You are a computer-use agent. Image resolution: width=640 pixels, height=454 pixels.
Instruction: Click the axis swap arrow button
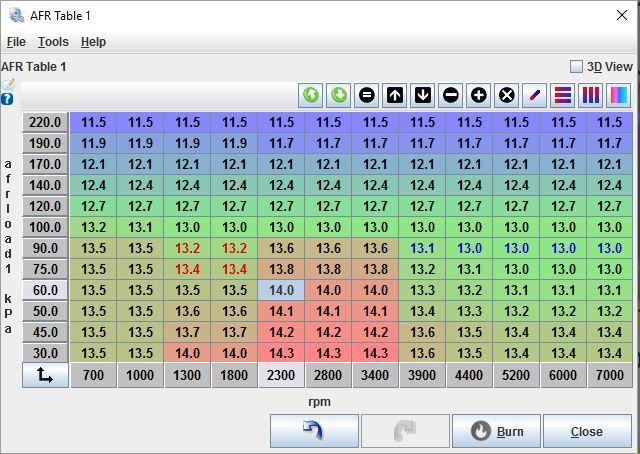[x=45, y=375]
